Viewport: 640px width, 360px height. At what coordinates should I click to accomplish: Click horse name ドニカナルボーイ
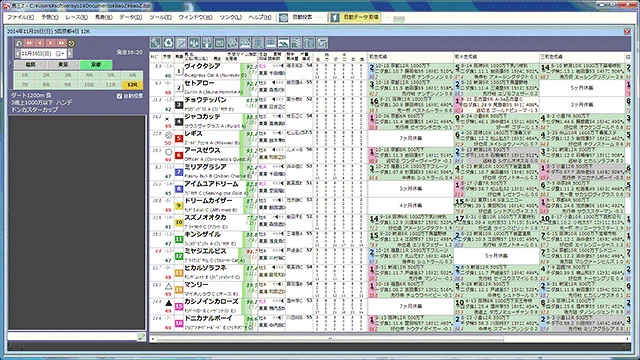[208, 318]
